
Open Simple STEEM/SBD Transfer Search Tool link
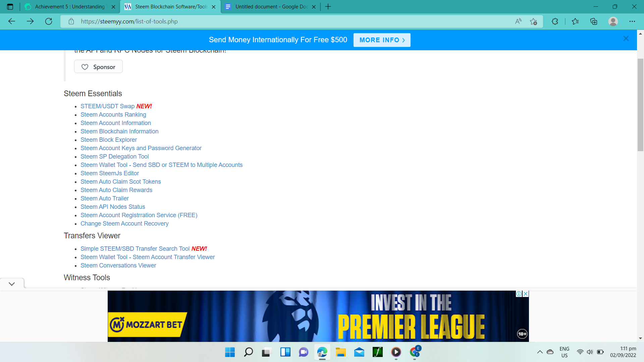[x=135, y=249]
